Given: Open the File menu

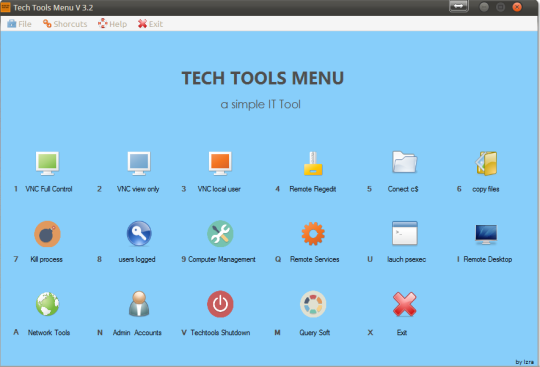Looking at the screenshot, I should coord(20,24).
